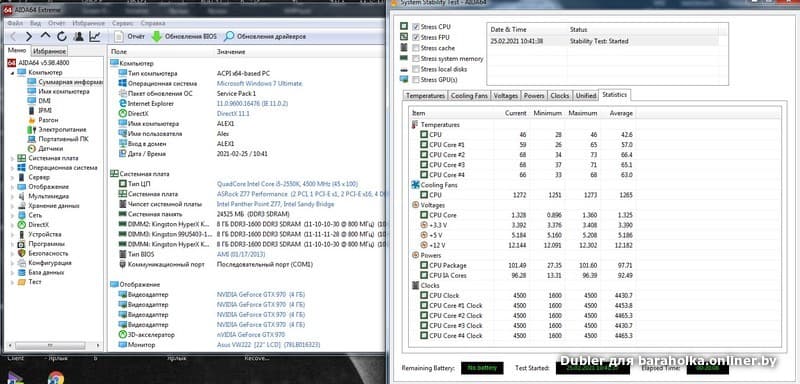Screen dimensions: 800x384
Task: Click the Конфигурация tree icon
Action: (21, 263)
